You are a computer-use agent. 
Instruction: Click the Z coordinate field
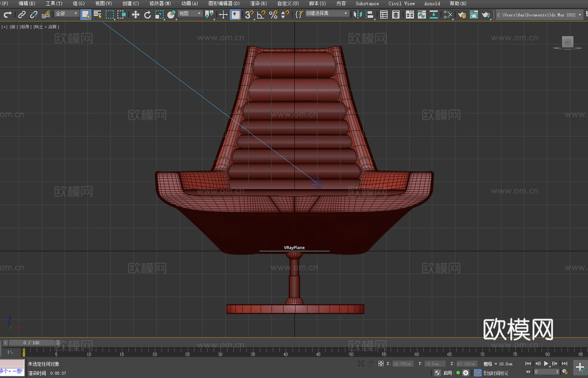(466, 364)
